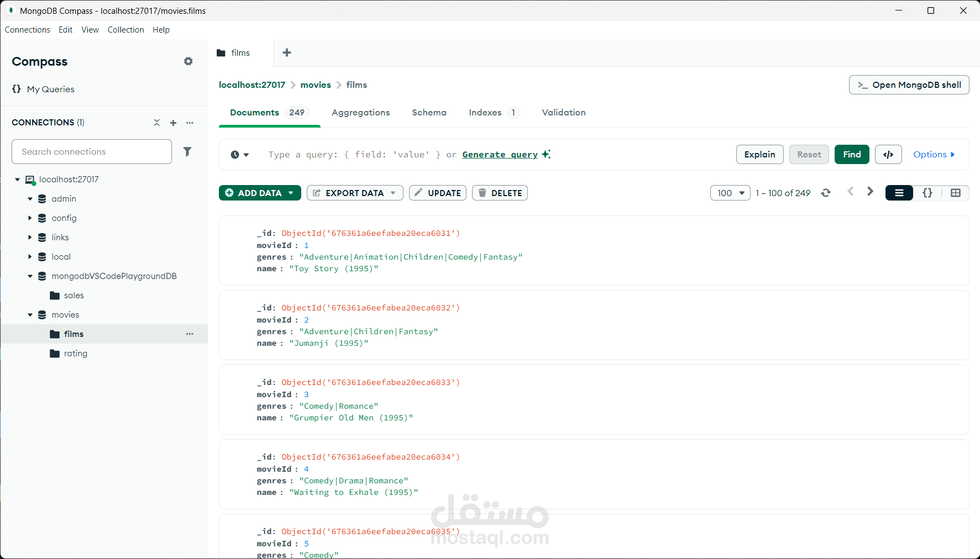Screen dimensions: 980x559
Task: Open Compass settings gear icon
Action: tap(188, 61)
